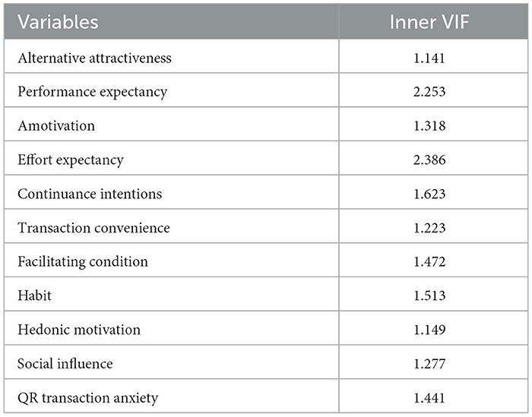Click the Inner VIF column header
The image size is (532, 417).
pos(416,22)
